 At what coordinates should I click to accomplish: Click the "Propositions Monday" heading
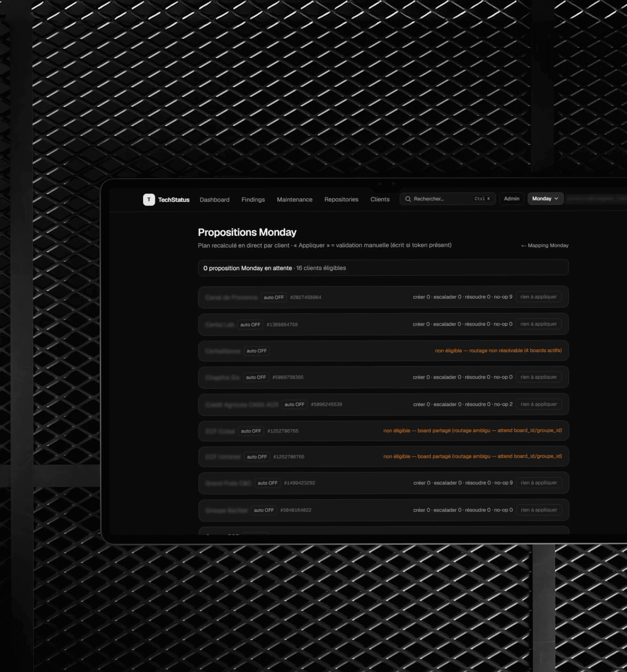point(247,232)
